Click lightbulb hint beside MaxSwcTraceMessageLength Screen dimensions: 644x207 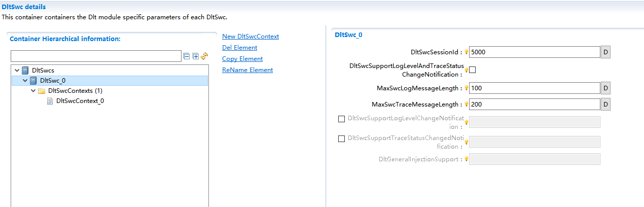click(x=467, y=105)
